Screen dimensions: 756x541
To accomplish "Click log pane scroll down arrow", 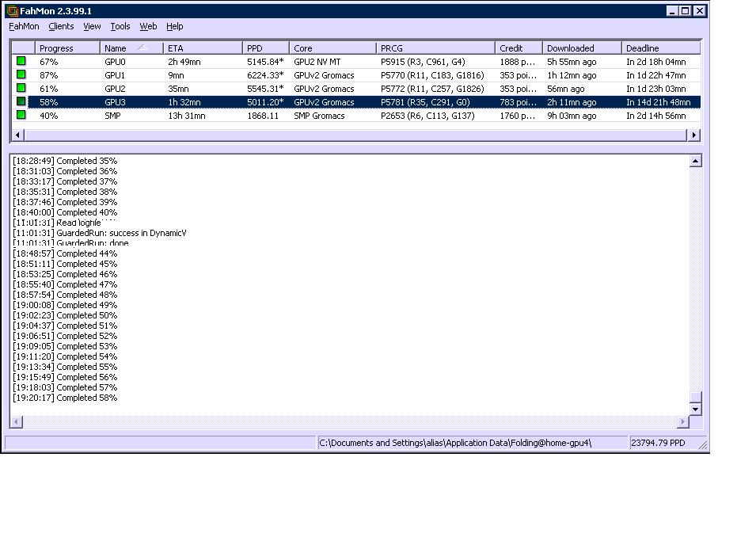I will click(x=695, y=410).
